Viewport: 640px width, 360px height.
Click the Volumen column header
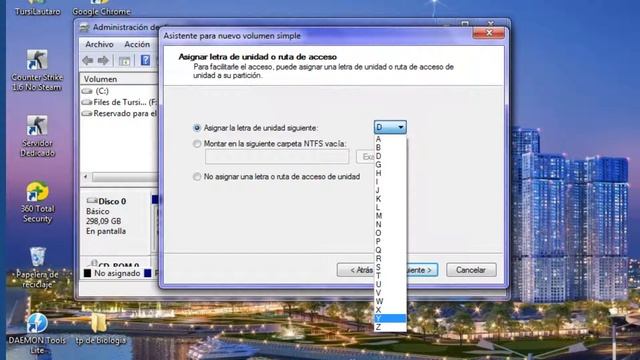tap(119, 79)
